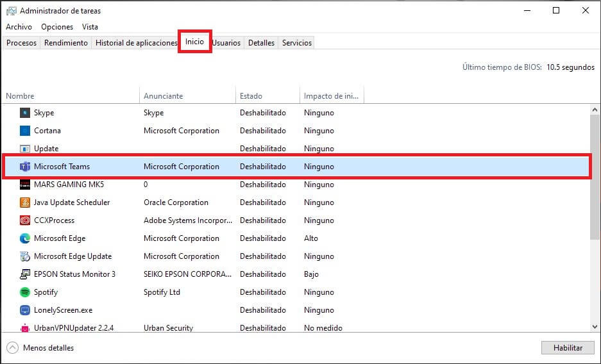Click the Microsoft Edge Update icon

click(x=25, y=256)
